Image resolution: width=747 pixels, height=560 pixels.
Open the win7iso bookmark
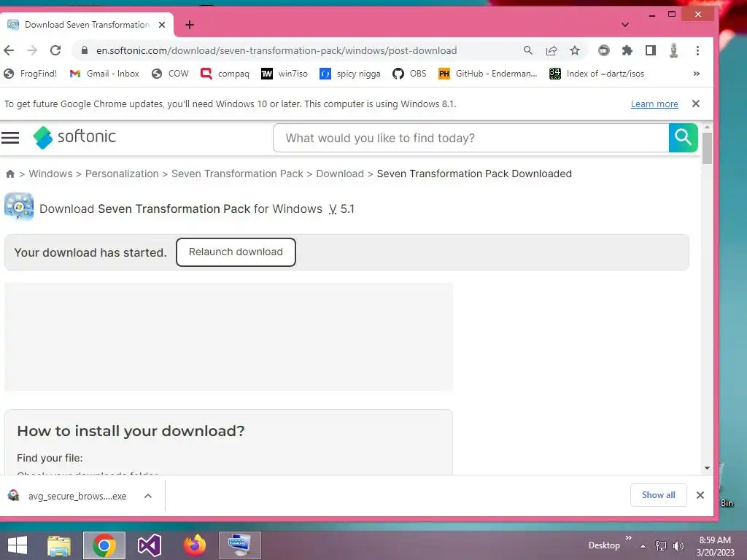tap(285, 74)
